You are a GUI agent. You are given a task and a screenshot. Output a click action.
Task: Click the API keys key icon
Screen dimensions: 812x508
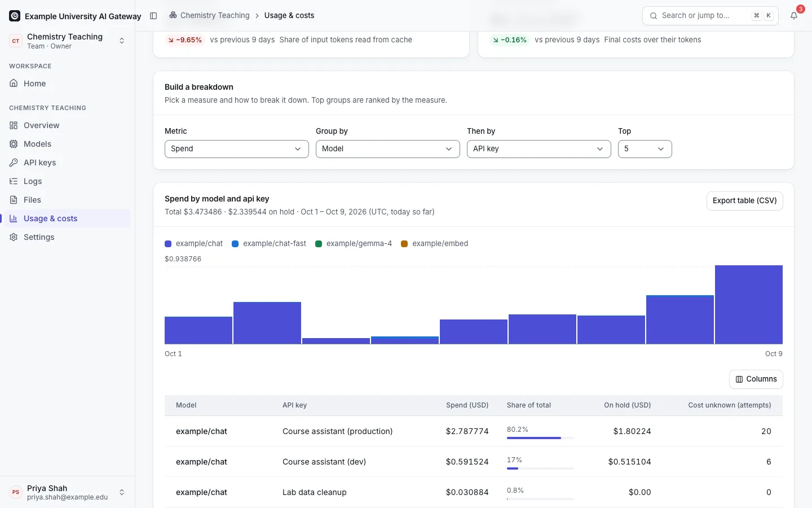pyautogui.click(x=14, y=163)
